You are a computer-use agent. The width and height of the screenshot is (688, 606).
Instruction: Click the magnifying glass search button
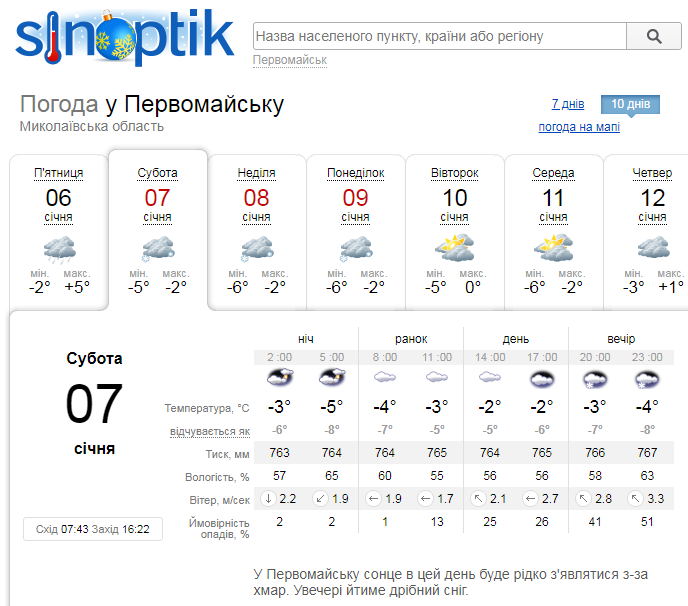[654, 36]
